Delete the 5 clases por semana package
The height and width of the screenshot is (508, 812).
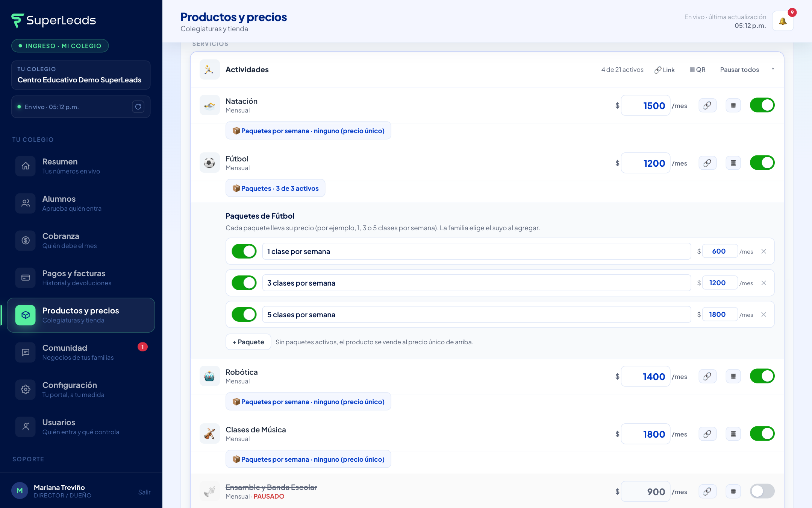(x=764, y=315)
